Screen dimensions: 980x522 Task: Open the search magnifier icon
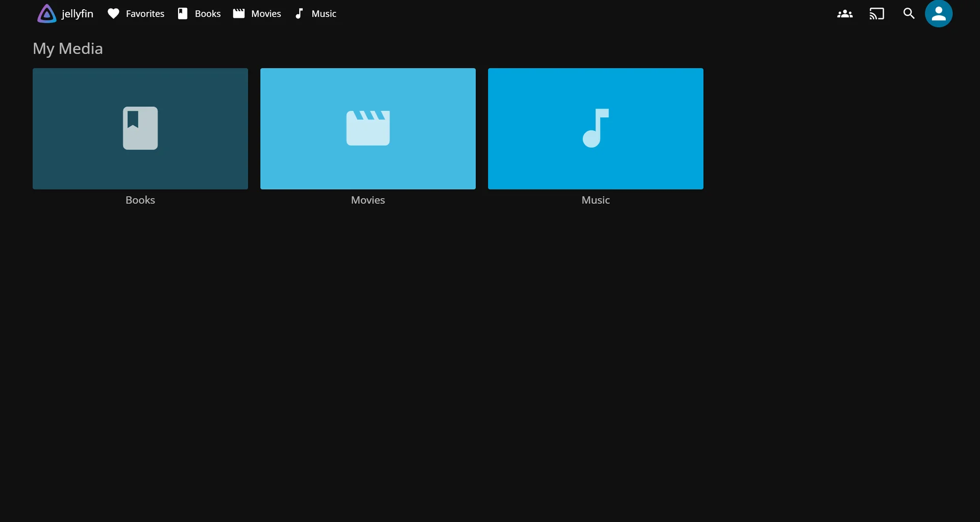click(909, 14)
